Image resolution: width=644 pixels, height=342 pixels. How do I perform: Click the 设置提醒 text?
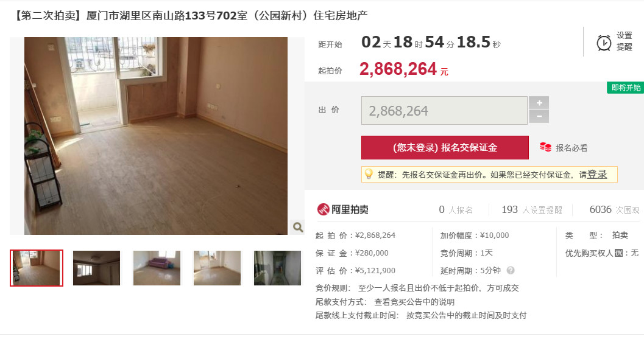pos(624,41)
